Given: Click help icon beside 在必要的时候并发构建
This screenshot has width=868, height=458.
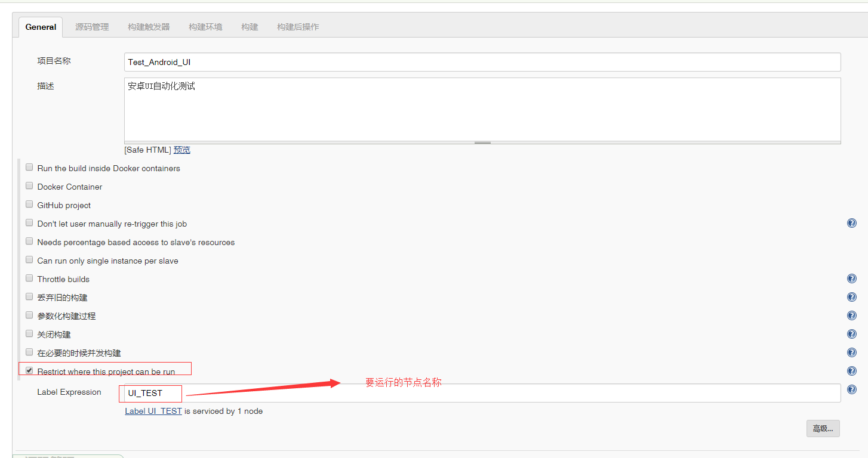Looking at the screenshot, I should pyautogui.click(x=852, y=352).
